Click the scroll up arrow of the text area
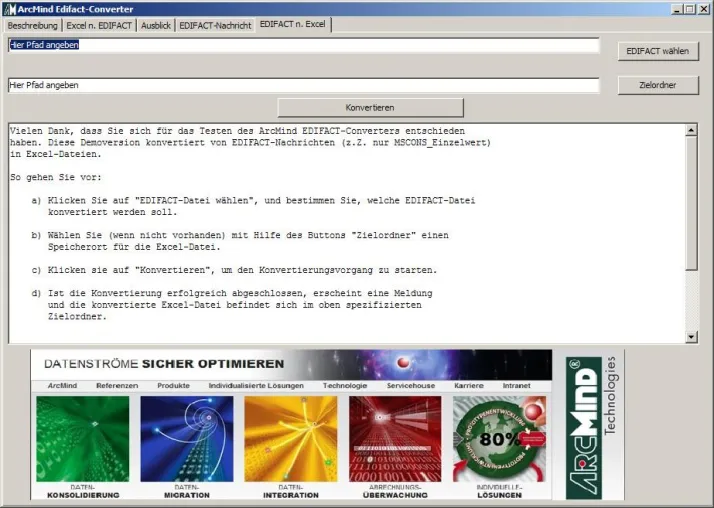This screenshot has height=508, width=714. [x=691, y=130]
